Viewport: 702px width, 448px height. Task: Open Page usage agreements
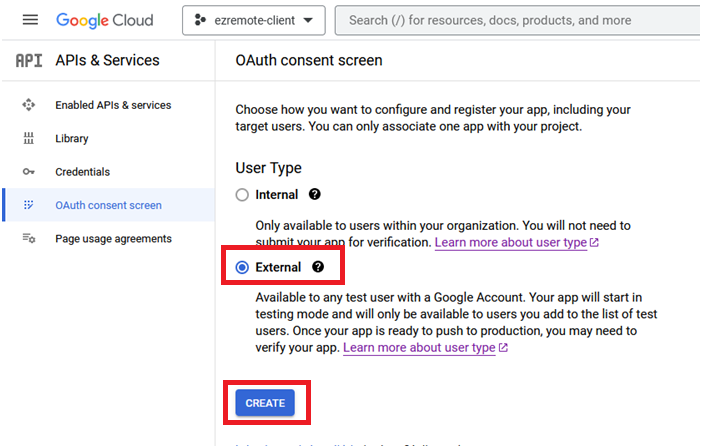pyautogui.click(x=113, y=239)
